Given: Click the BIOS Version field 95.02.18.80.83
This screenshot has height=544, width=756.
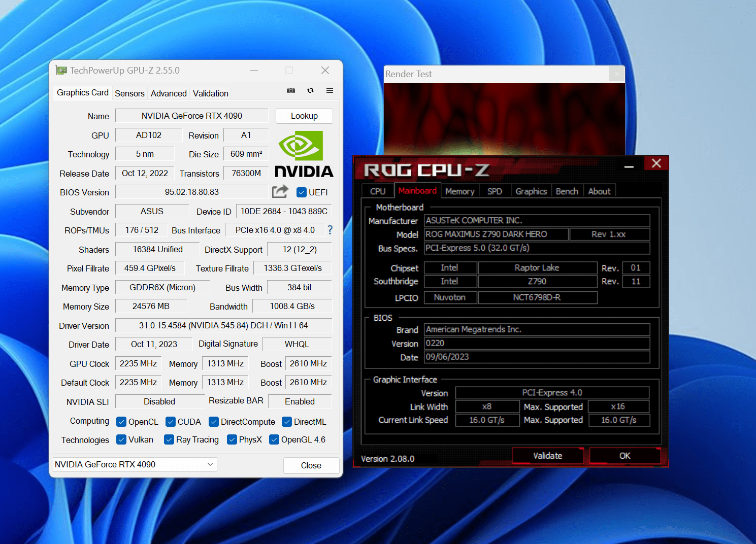Looking at the screenshot, I should tap(192, 192).
